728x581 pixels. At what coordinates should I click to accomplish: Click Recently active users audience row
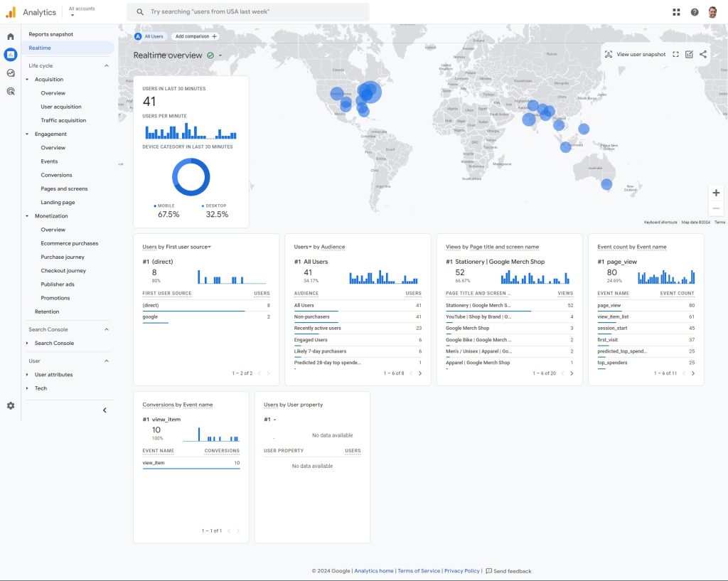coord(358,328)
